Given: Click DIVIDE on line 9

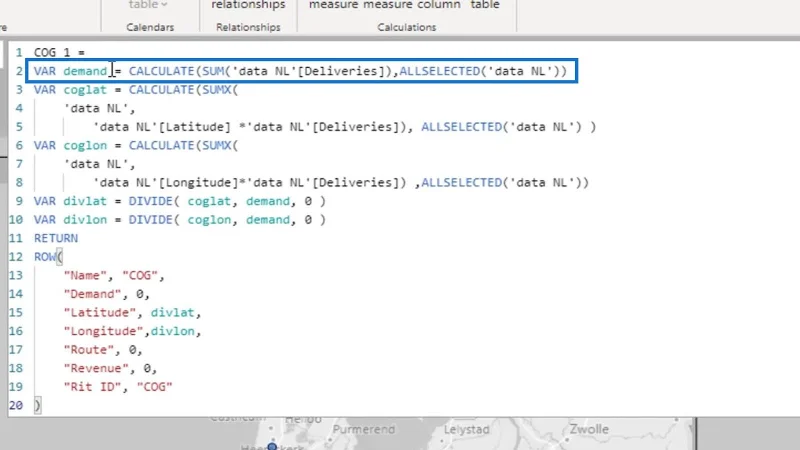Looking at the screenshot, I should tap(151, 201).
